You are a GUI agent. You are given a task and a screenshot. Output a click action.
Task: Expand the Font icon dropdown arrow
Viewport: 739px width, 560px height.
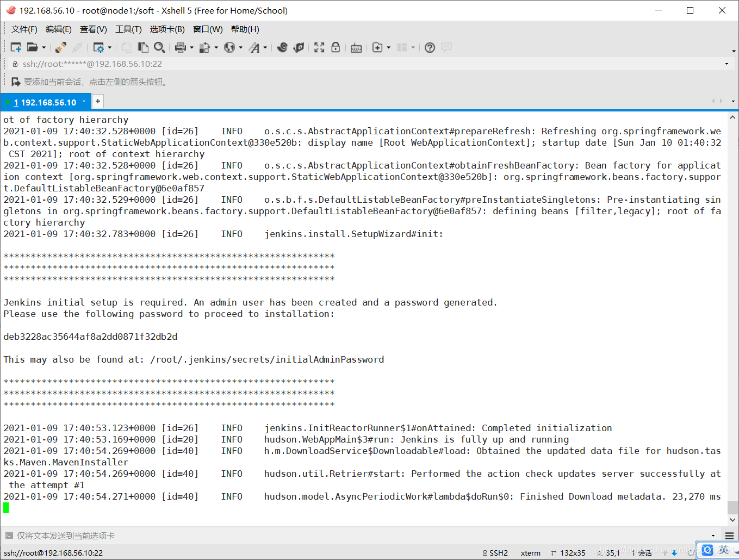click(x=265, y=48)
